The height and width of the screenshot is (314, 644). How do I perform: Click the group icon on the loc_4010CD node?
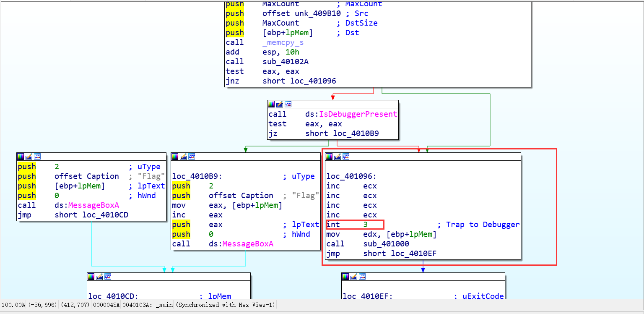click(107, 277)
